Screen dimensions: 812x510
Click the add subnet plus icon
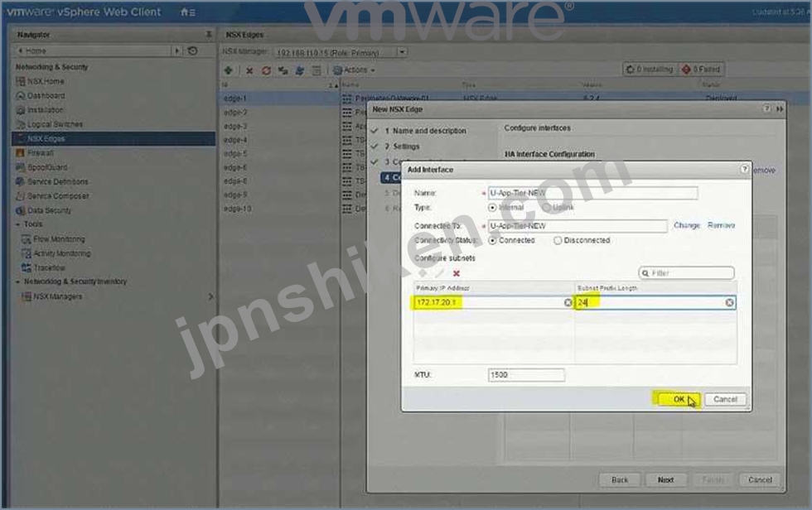point(423,273)
